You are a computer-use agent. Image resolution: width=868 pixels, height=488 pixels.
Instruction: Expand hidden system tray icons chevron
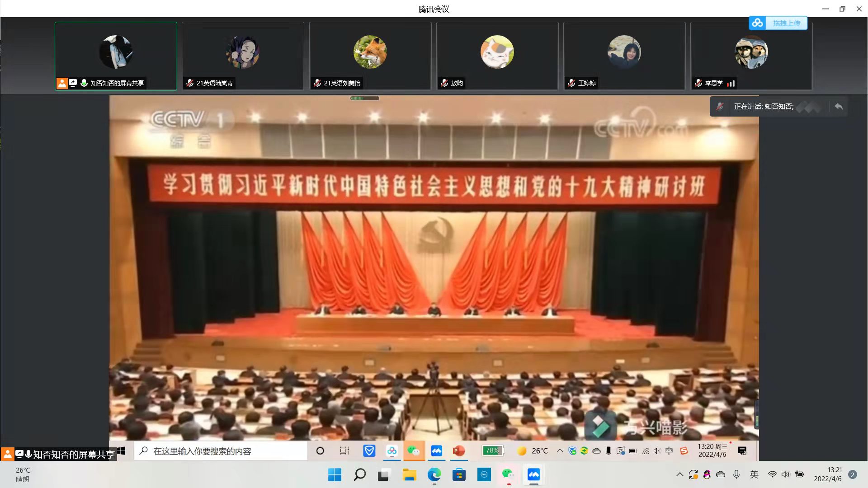(x=679, y=474)
